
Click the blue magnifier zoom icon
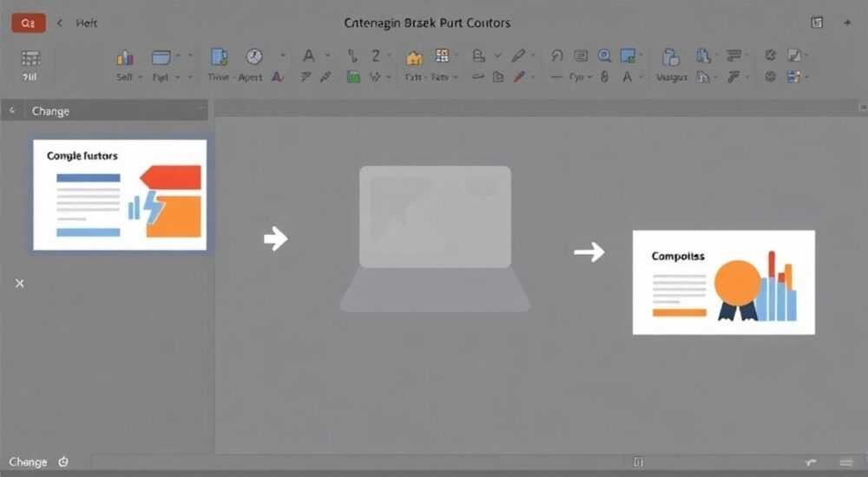point(604,56)
